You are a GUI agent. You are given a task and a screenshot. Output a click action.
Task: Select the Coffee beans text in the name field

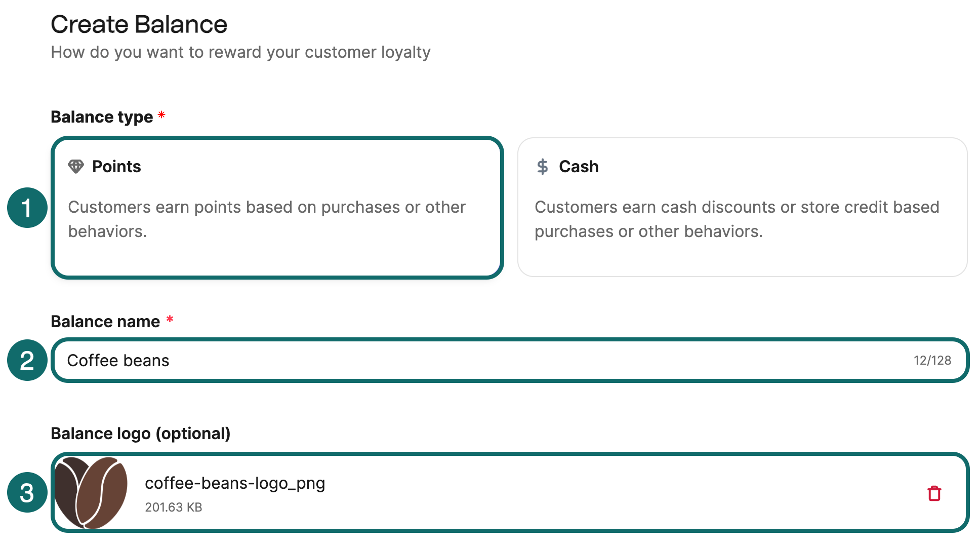click(118, 360)
